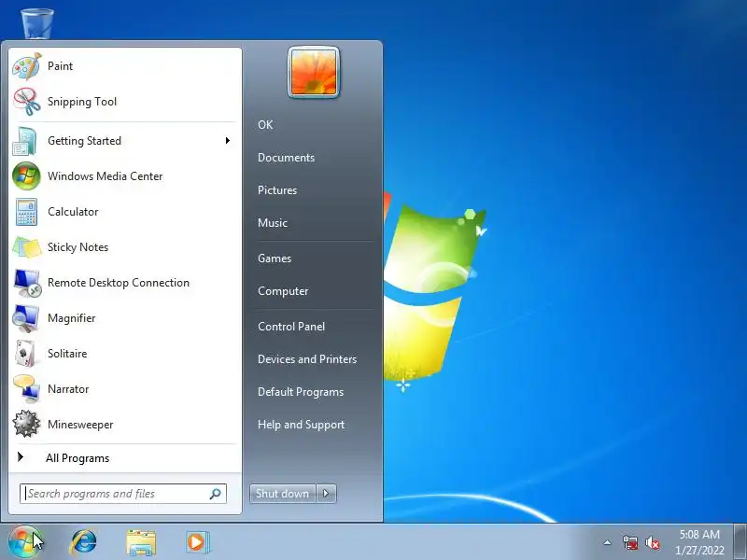Open the Shut down options arrow

coord(326,494)
